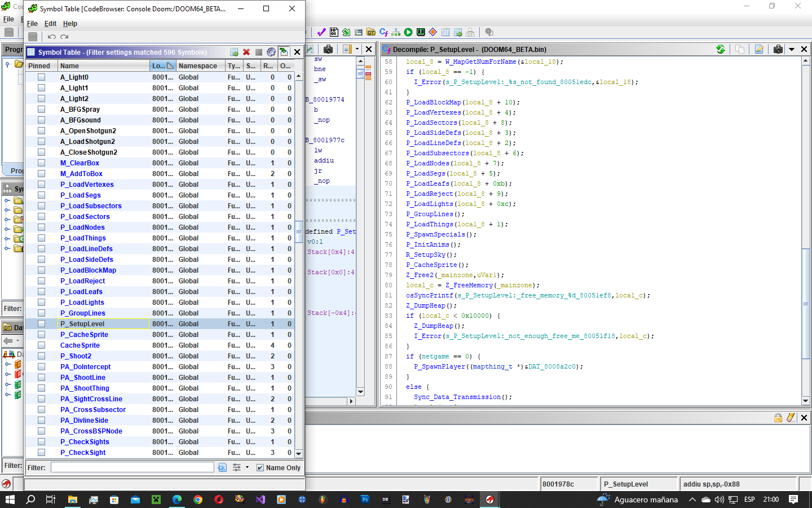Click the filter history icon beside the Filter field
The width and height of the screenshot is (812, 508).
(x=222, y=467)
